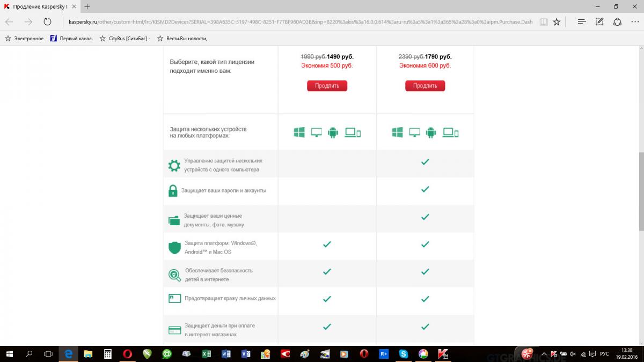Open Word from the taskbar

pyautogui.click(x=226, y=354)
